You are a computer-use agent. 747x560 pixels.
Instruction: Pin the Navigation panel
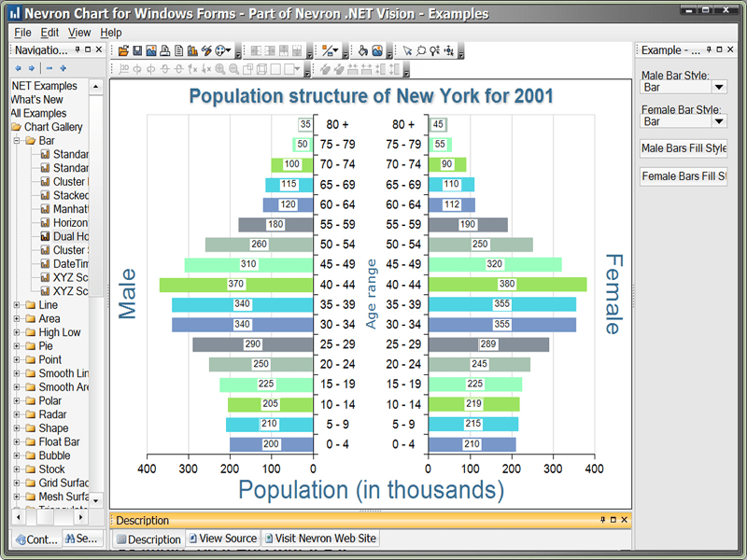coord(87,49)
